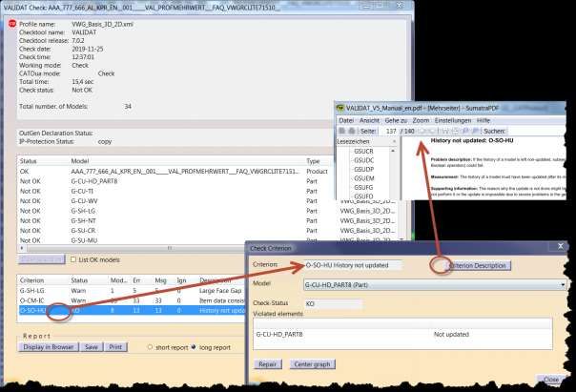Select the long report radio button
Viewport: 576px width, 392px height.
coord(194,347)
